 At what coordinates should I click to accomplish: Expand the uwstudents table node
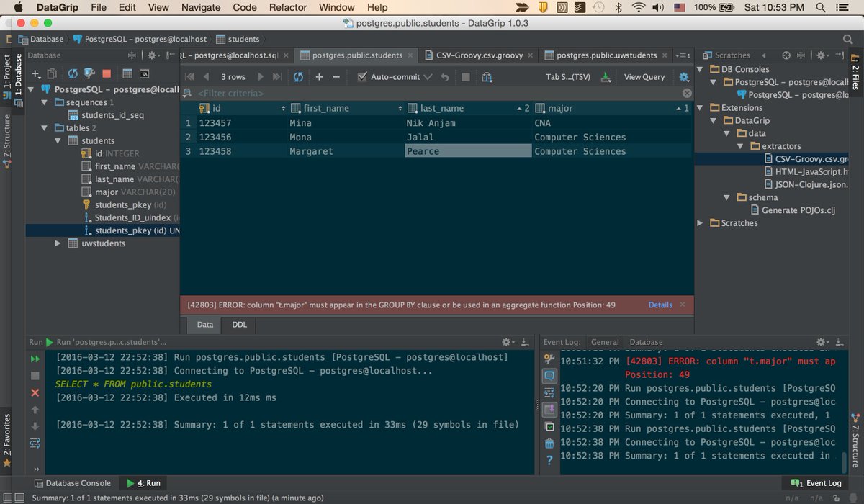[59, 243]
